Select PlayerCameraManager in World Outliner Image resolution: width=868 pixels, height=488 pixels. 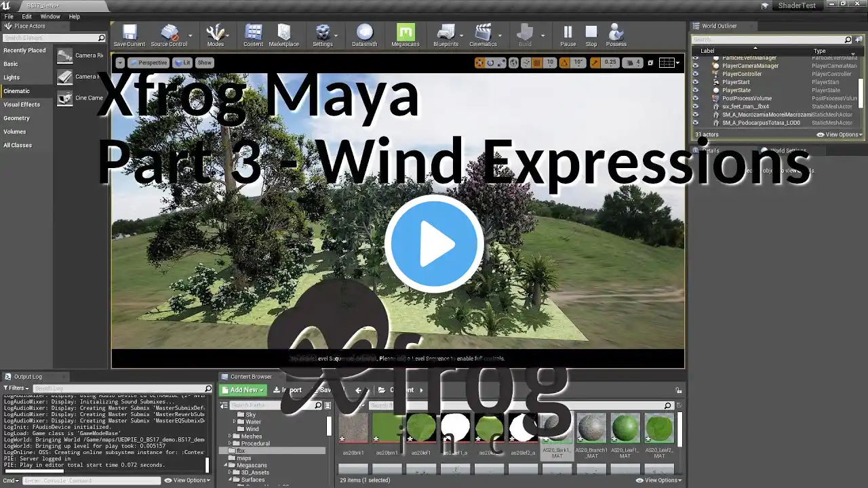750,66
